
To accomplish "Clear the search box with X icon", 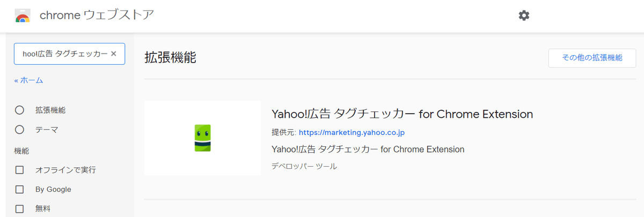I will click(113, 54).
